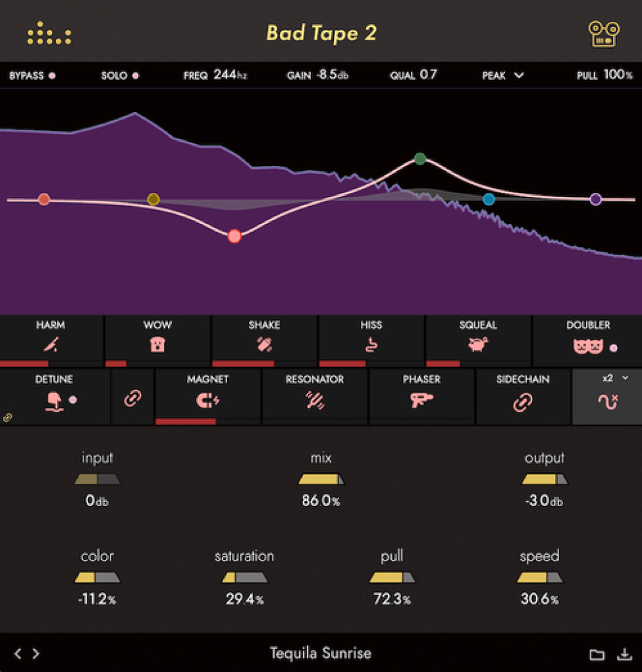This screenshot has height=672, width=642.
Task: Select the WOW module icon
Action: pyautogui.click(x=157, y=345)
